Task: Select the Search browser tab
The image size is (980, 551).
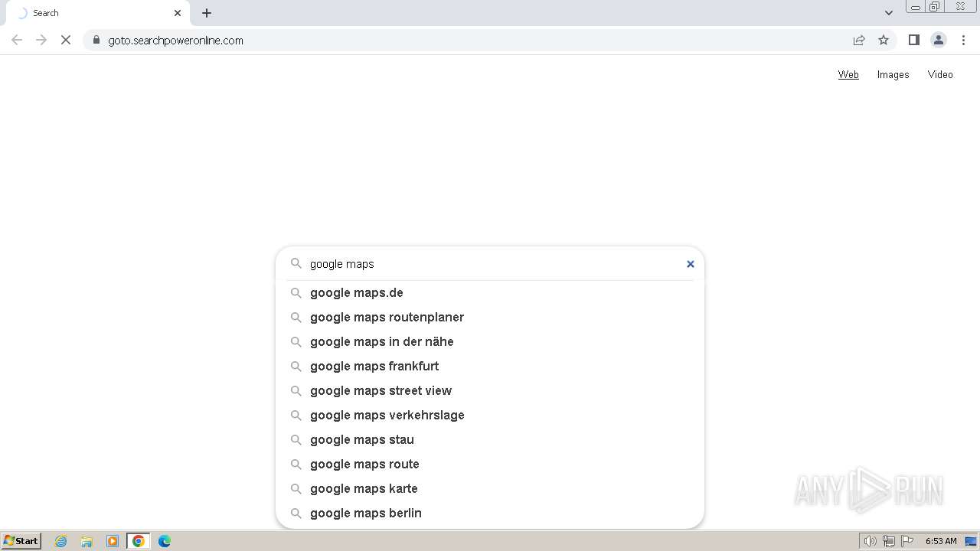Action: point(97,13)
